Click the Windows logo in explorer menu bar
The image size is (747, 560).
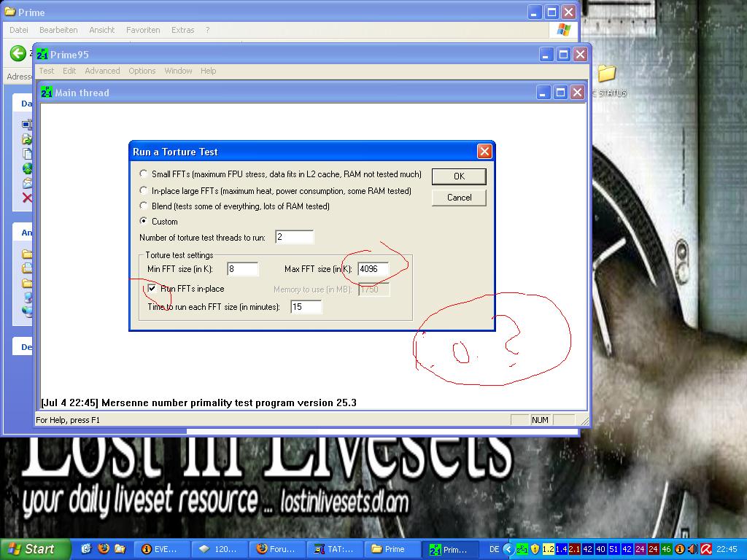click(x=564, y=29)
